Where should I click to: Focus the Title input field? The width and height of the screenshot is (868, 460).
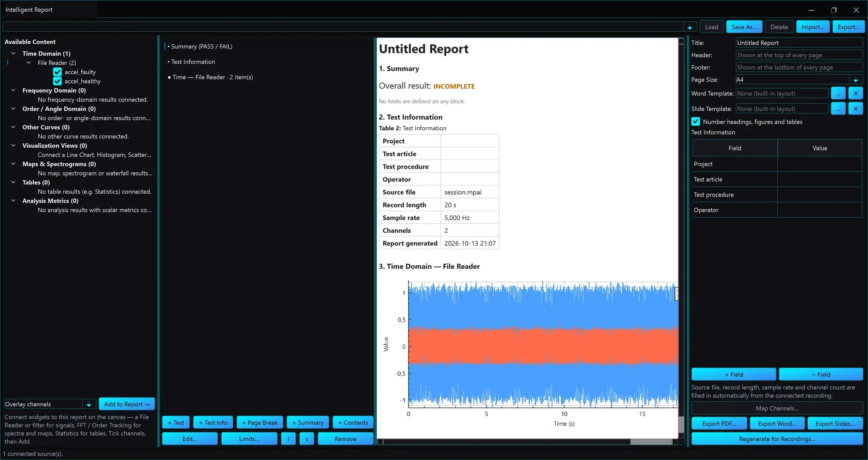(x=799, y=43)
